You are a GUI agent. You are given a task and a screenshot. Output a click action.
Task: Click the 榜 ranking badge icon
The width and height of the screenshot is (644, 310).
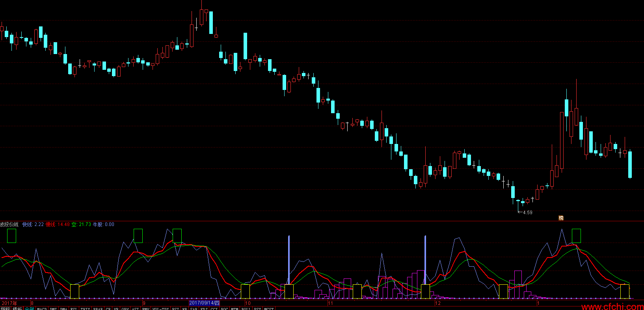[561, 218]
